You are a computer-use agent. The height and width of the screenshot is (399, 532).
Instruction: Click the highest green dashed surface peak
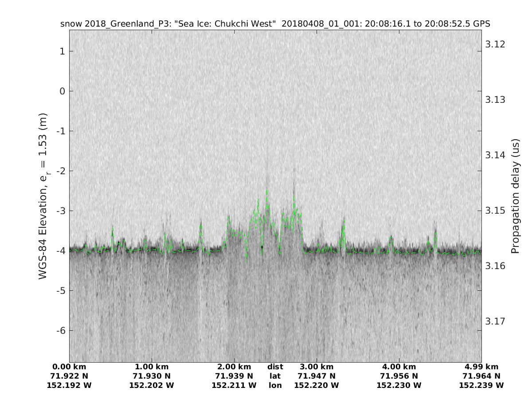pyautogui.click(x=267, y=191)
